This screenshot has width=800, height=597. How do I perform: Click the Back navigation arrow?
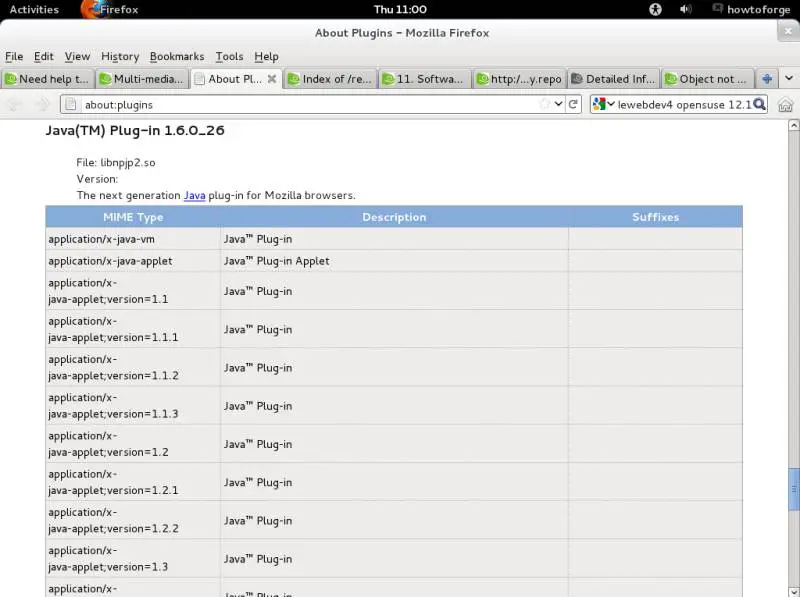[x=14, y=105]
